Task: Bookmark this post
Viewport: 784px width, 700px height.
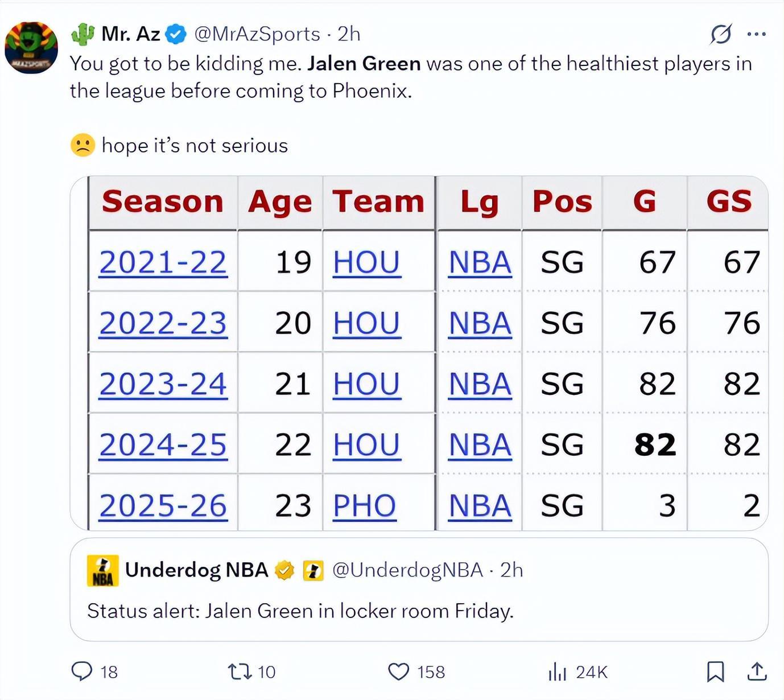Action: click(715, 672)
